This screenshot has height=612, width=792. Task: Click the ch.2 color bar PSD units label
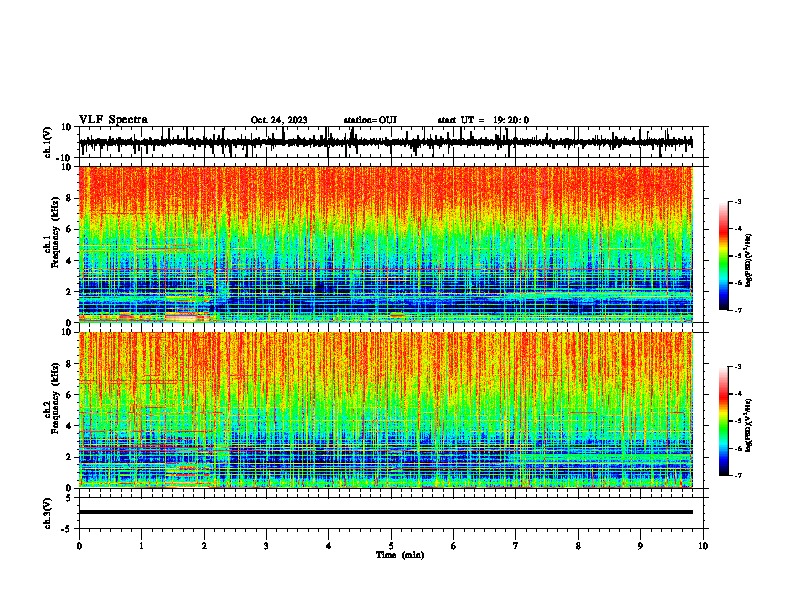click(748, 425)
